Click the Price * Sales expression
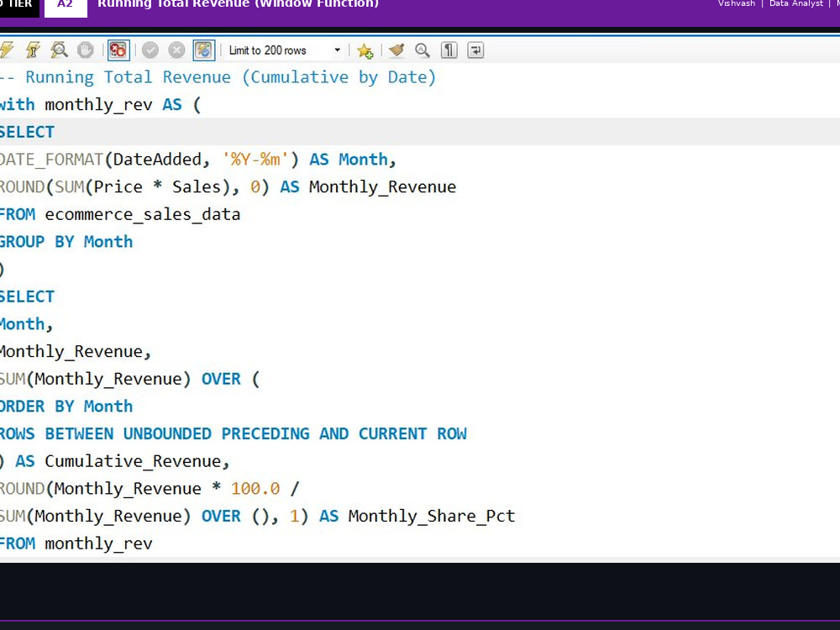Viewport: 840px width, 630px height. click(x=157, y=187)
